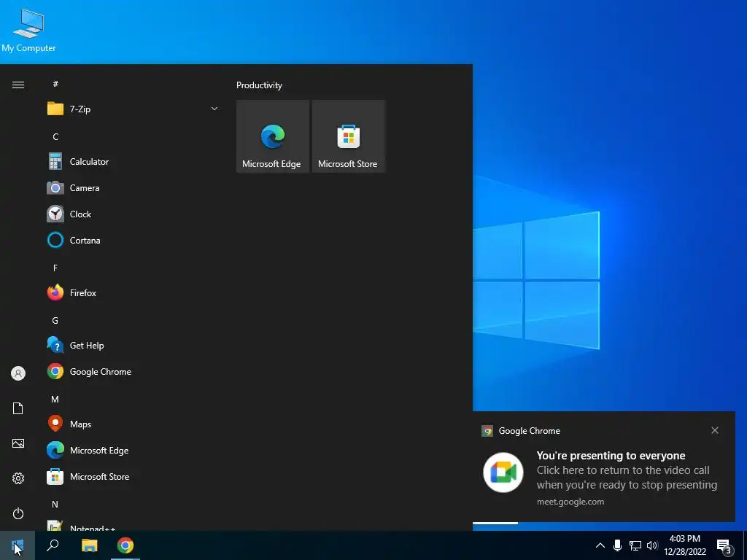Click the letter F section header
Screen dimensions: 747x560
55,268
